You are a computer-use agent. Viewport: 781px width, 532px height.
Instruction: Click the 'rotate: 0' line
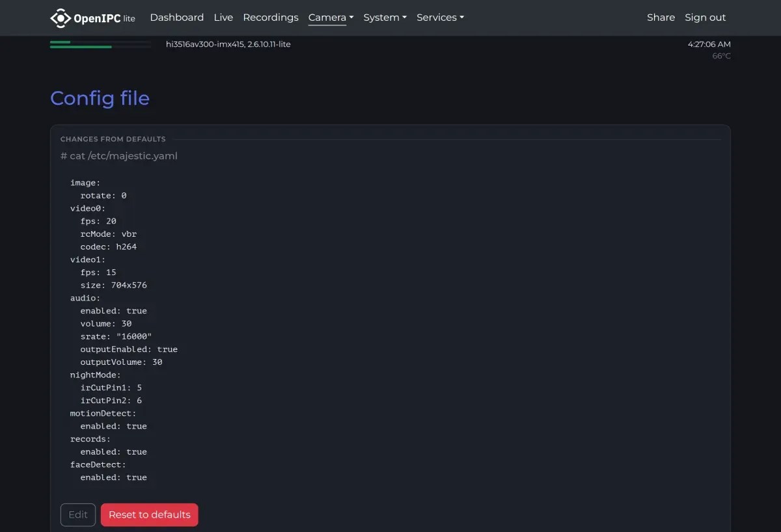(x=103, y=195)
